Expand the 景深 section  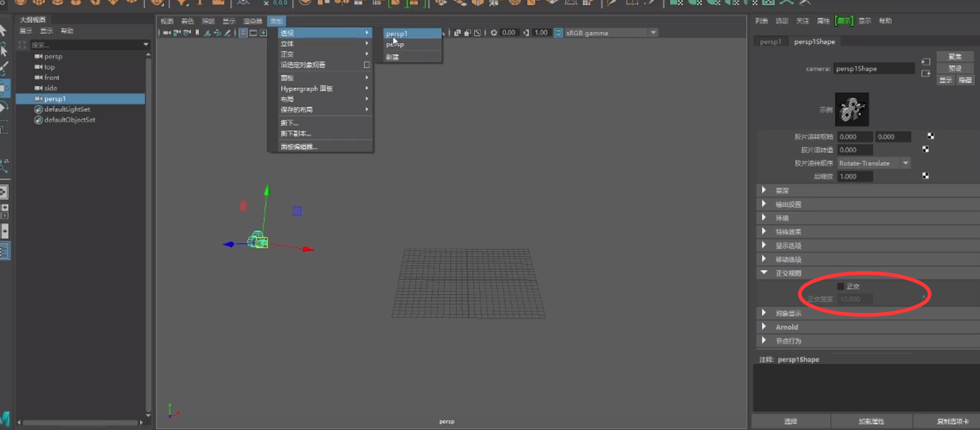click(x=764, y=190)
